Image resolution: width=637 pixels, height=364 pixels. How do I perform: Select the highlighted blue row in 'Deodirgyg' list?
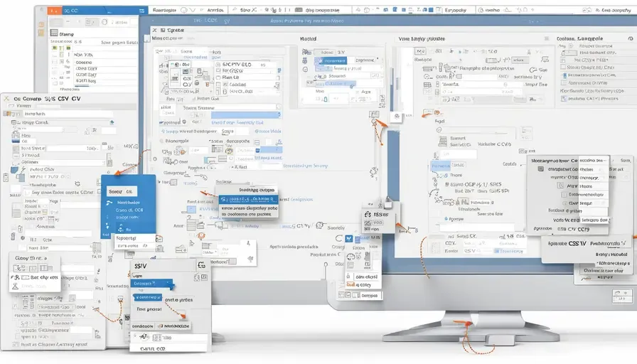(x=248, y=199)
